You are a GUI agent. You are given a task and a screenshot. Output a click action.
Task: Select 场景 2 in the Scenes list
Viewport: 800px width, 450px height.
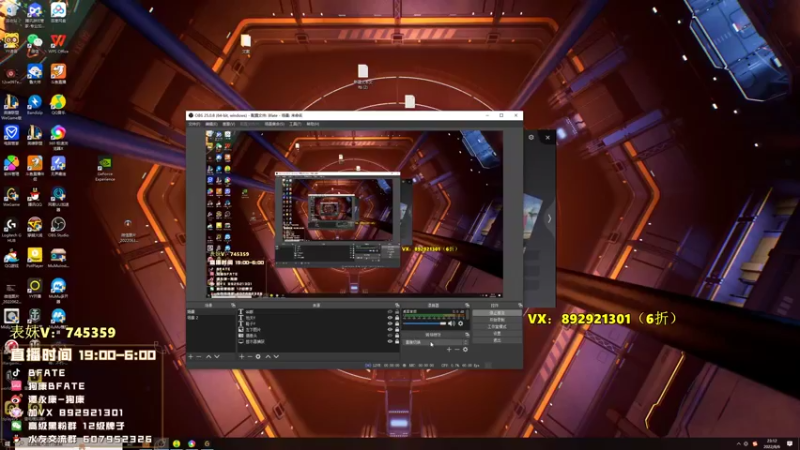click(210, 317)
